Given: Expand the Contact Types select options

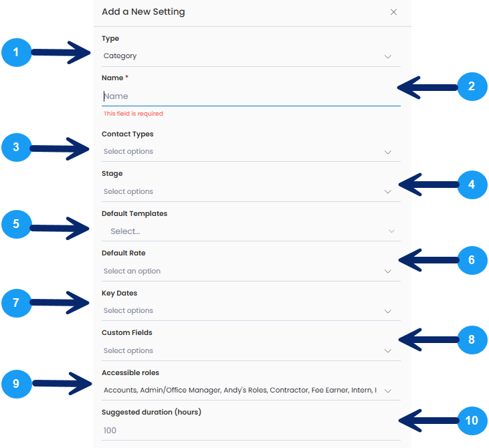Looking at the screenshot, I should click(251, 152).
